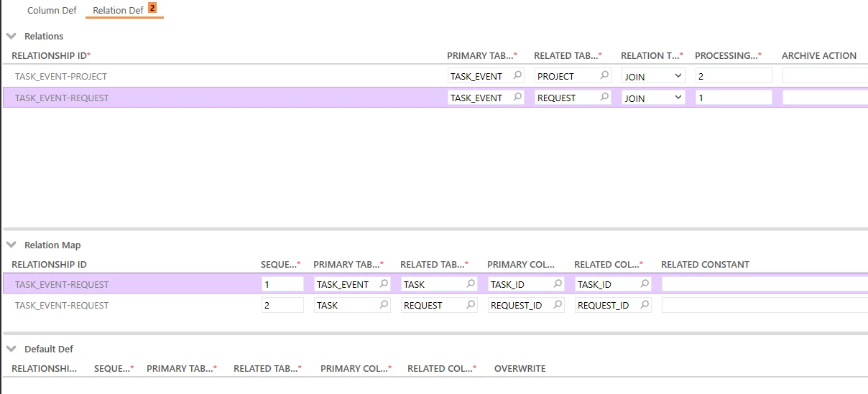Click Archive Action field for TASK_EVENT-PROJECT
The image size is (868, 394).
click(824, 76)
